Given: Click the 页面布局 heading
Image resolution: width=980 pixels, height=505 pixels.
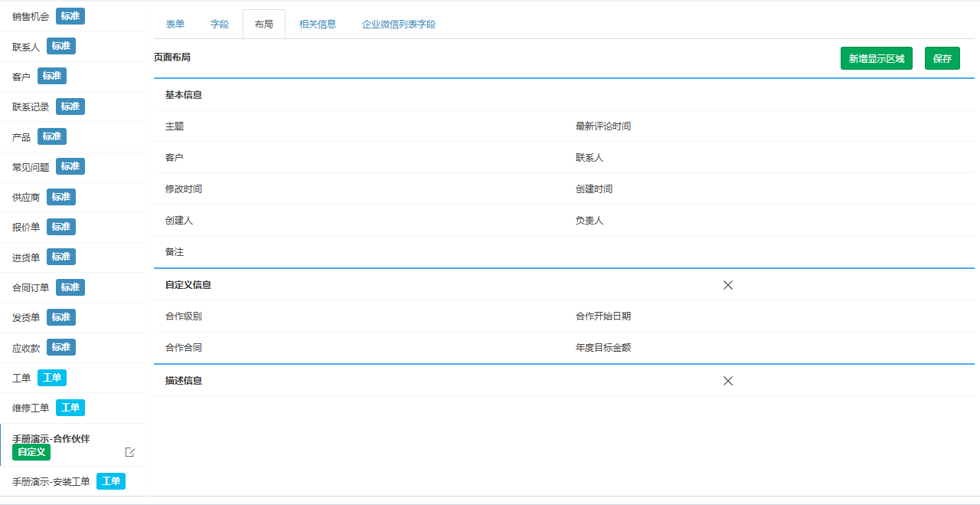Looking at the screenshot, I should coord(172,57).
